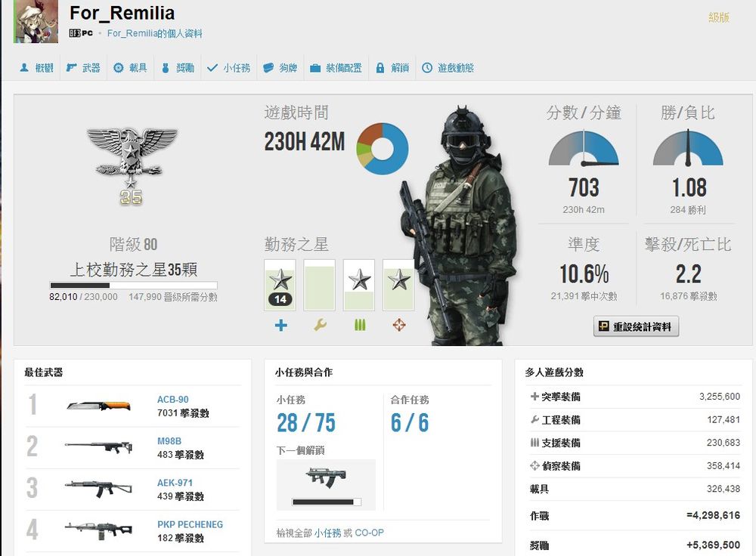Click the play time donut chart

point(383,148)
